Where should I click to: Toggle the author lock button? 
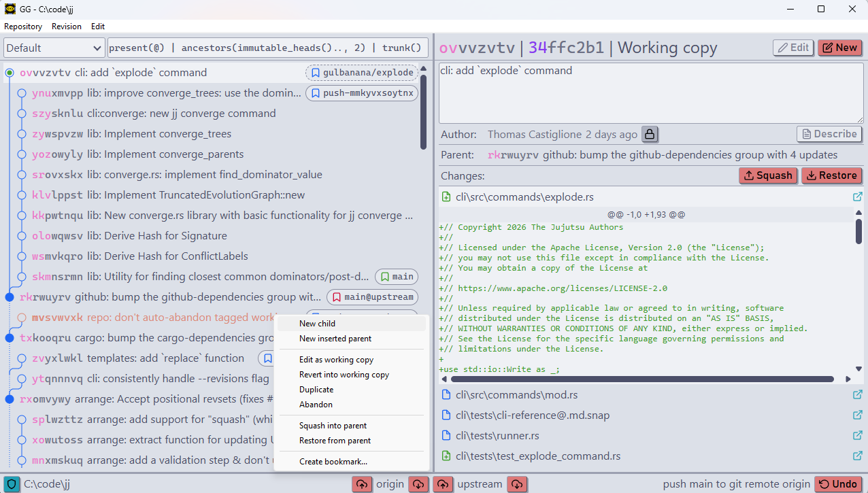[650, 134]
